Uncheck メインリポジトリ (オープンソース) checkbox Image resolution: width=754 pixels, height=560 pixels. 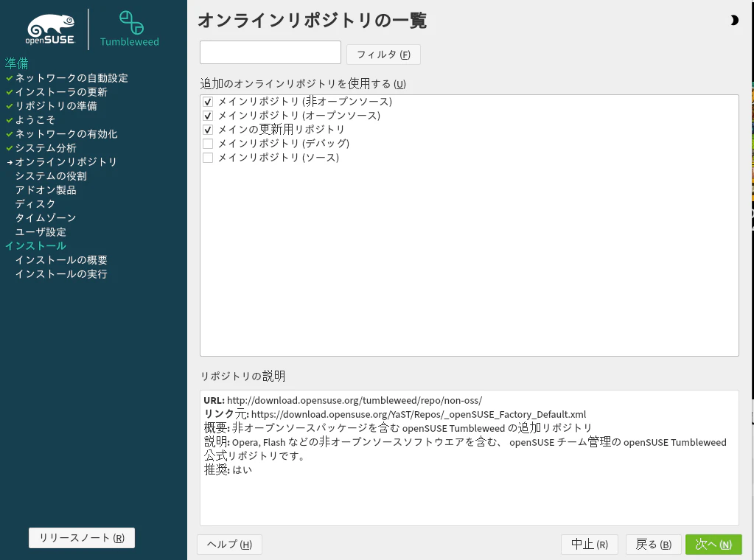tap(208, 116)
